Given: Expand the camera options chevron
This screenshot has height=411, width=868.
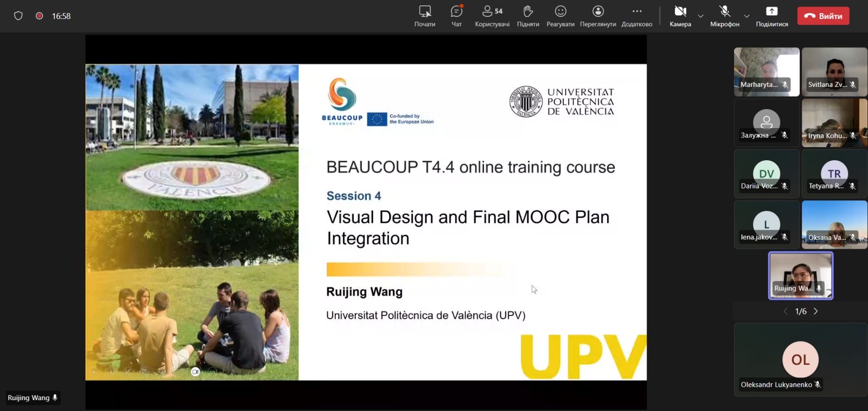Looking at the screenshot, I should 700,16.
